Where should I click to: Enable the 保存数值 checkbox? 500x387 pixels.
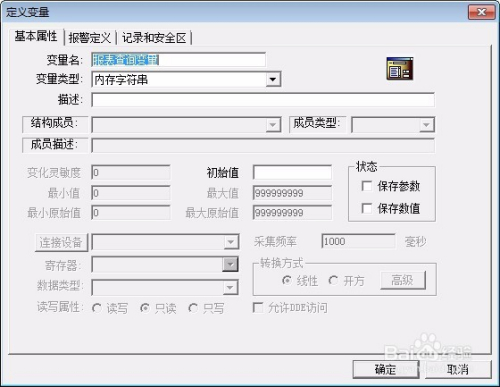367,208
